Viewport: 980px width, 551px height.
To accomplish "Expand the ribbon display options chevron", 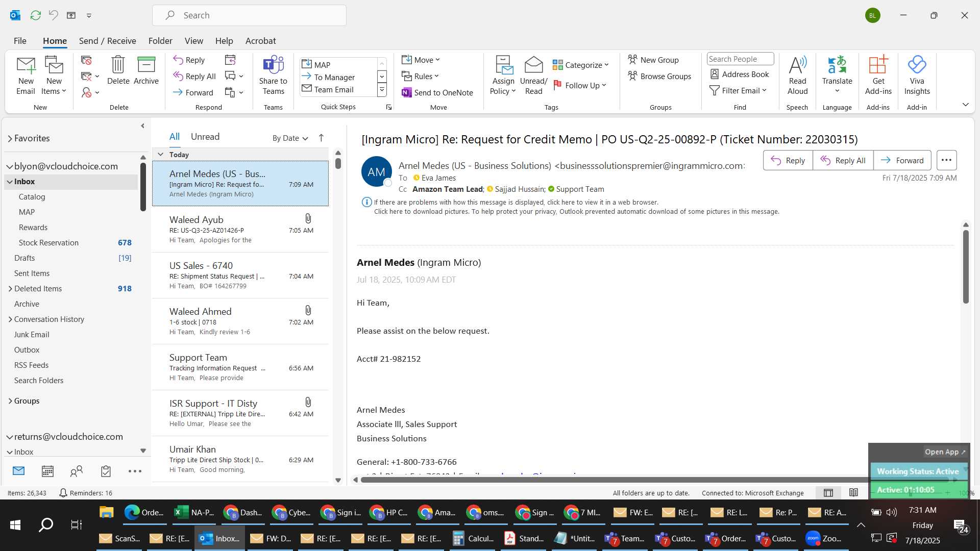I will [x=965, y=105].
